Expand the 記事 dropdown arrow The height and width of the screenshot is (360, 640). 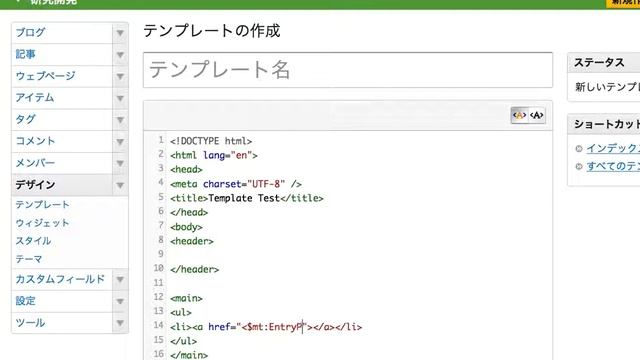tap(120, 55)
